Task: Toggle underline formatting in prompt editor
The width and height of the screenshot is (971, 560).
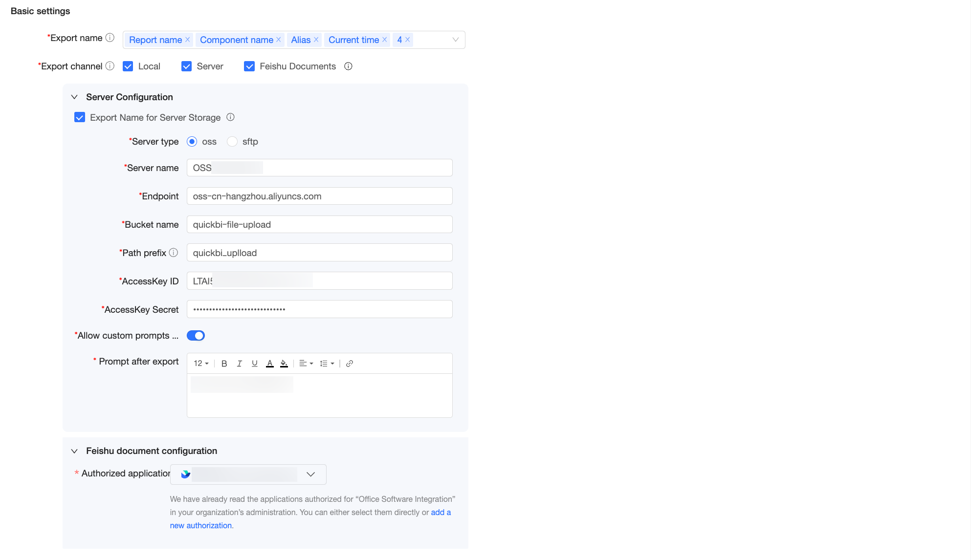Action: click(x=254, y=364)
